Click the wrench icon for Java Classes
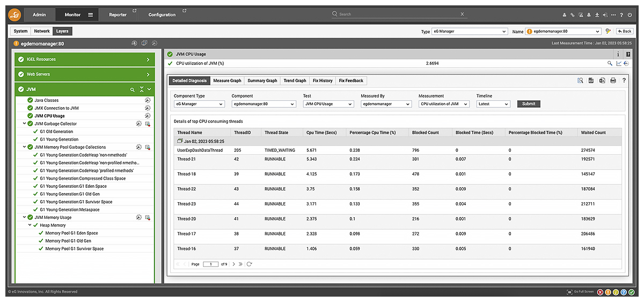644x302 pixels. 148,100
